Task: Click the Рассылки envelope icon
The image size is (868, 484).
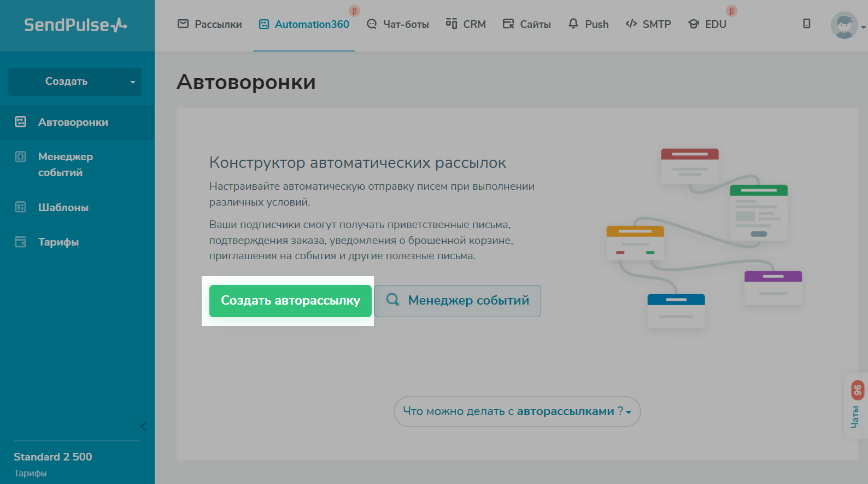Action: (183, 24)
